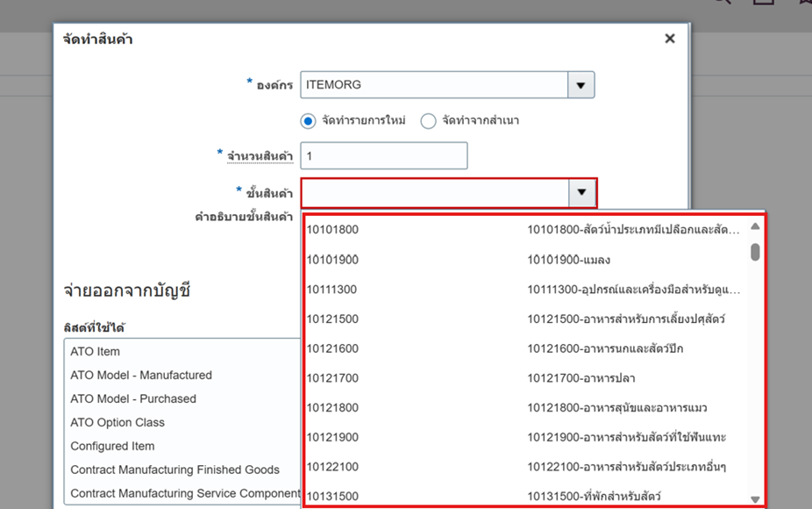
Task: Click the จำนวนสินค้า input field
Action: coord(383,155)
